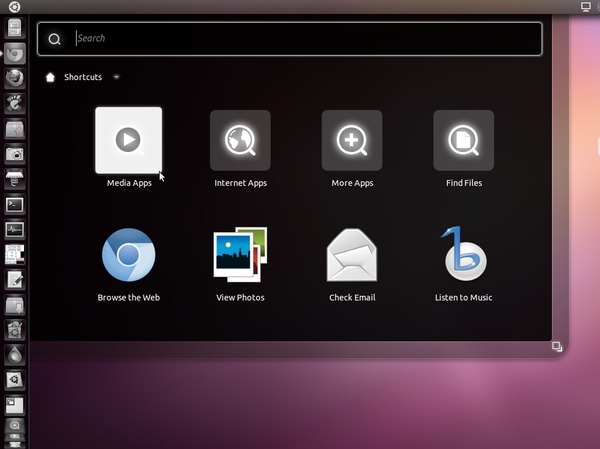Open the Terminal icon in the launcher

tap(14, 204)
